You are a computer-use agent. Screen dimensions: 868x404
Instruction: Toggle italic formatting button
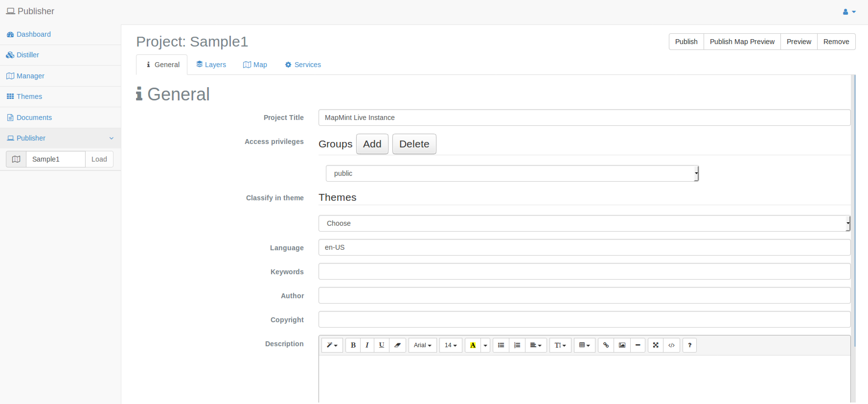click(367, 345)
